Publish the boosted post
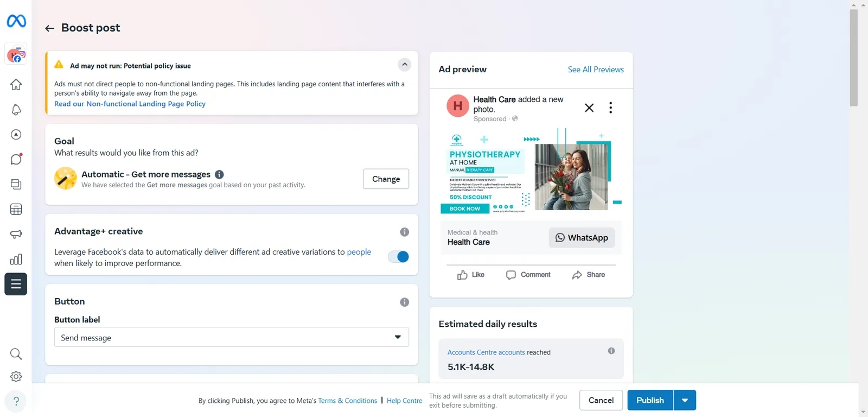The height and width of the screenshot is (417, 868). [650, 400]
